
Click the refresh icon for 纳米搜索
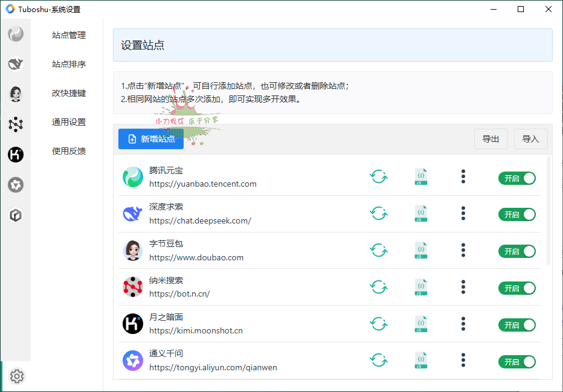(379, 287)
